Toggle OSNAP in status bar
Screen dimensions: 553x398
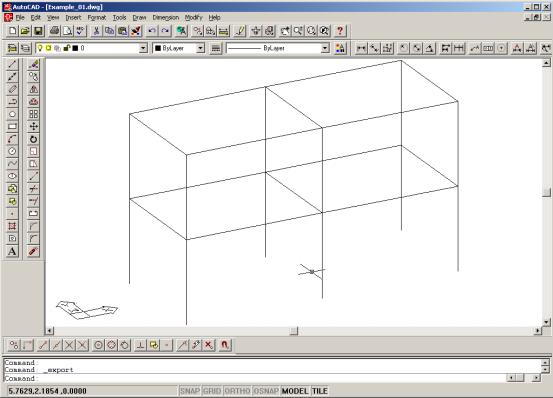(266, 391)
